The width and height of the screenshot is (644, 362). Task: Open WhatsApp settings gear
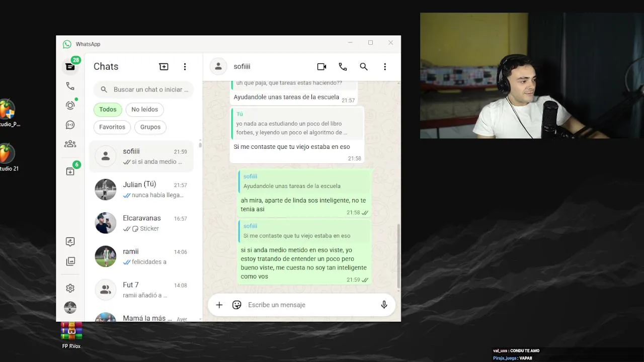[x=70, y=288]
